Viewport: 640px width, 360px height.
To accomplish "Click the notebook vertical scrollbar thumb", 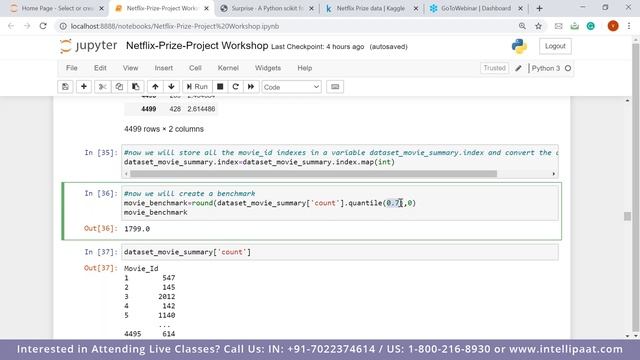I will [x=627, y=216].
